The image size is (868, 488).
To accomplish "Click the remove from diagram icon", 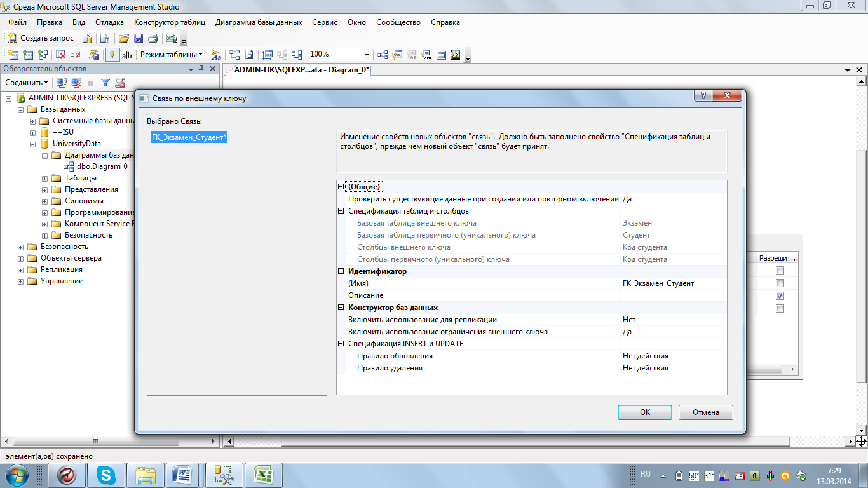I will [x=76, y=55].
